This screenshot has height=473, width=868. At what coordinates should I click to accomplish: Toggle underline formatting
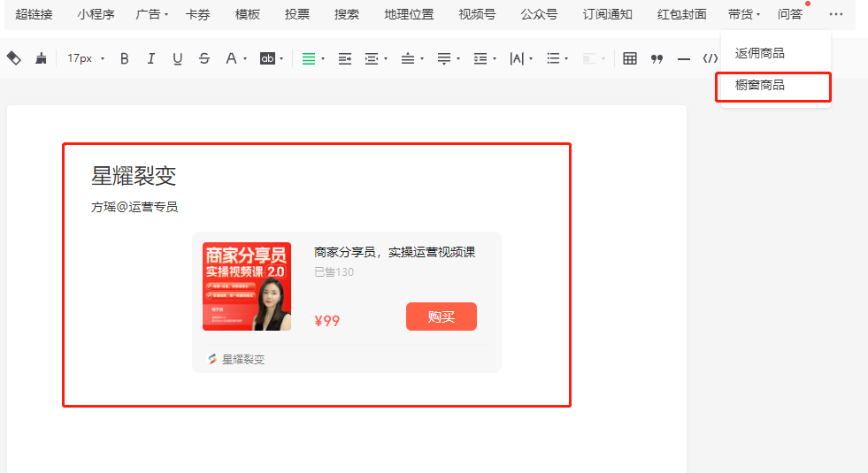coord(177,58)
